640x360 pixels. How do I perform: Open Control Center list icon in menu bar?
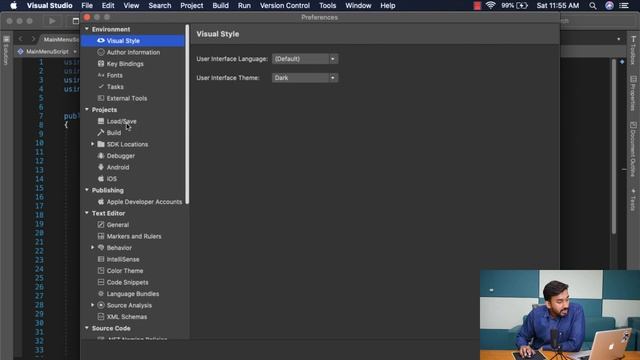point(624,6)
